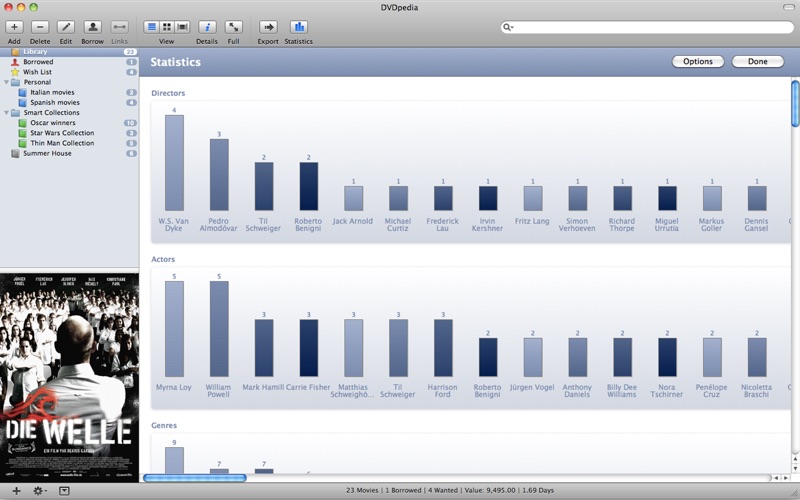Screen dimensions: 800x500
Task: Switch to grid view mode
Action: click(x=166, y=27)
